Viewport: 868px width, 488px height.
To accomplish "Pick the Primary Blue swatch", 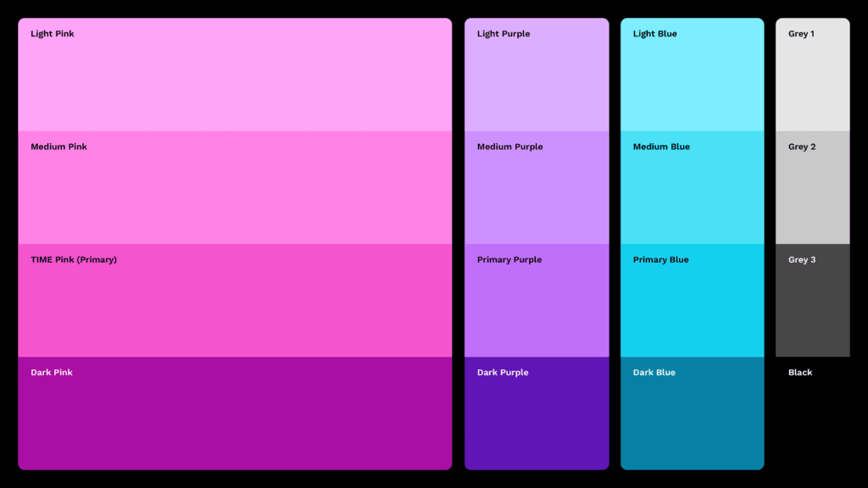I will click(692, 301).
